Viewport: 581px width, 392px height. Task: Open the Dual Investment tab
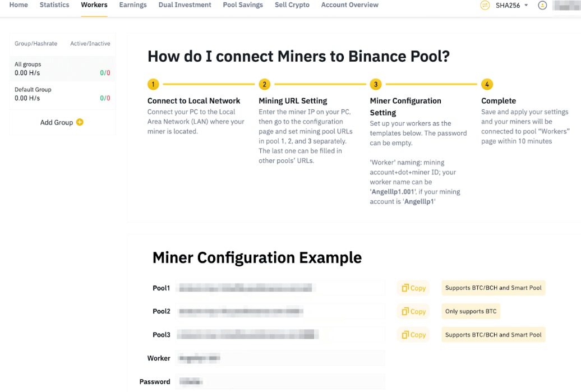point(185,5)
